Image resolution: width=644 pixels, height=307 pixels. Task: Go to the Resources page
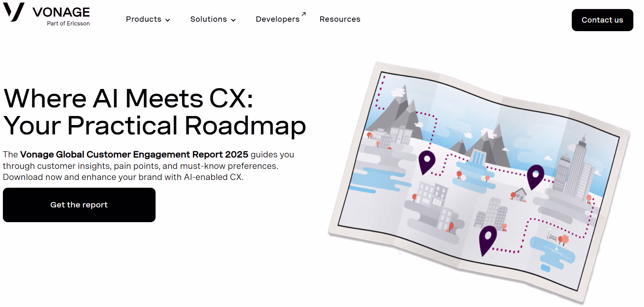click(x=340, y=19)
